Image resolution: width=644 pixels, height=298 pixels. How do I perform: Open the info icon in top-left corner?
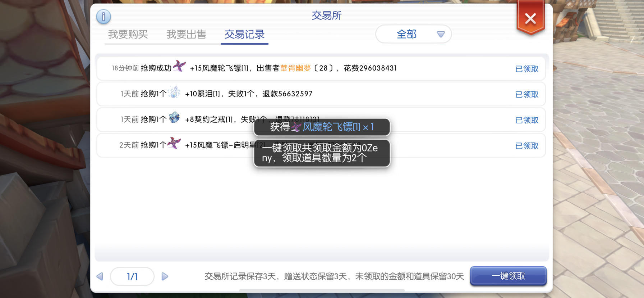coord(103,17)
